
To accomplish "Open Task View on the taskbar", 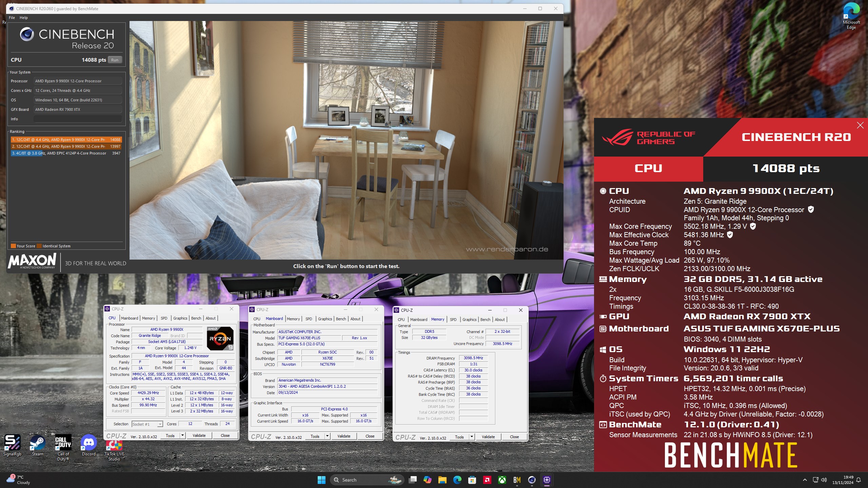I will [x=413, y=480].
